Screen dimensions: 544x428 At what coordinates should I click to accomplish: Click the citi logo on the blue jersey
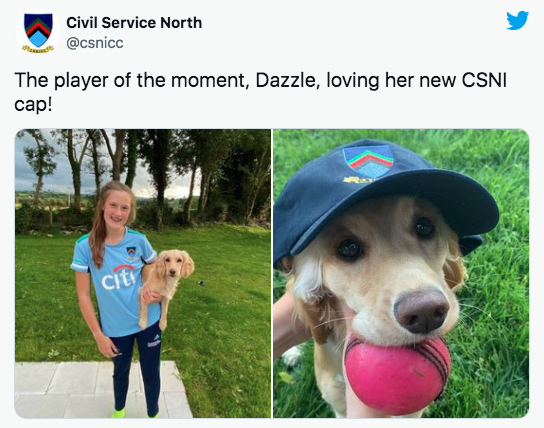[x=118, y=277]
